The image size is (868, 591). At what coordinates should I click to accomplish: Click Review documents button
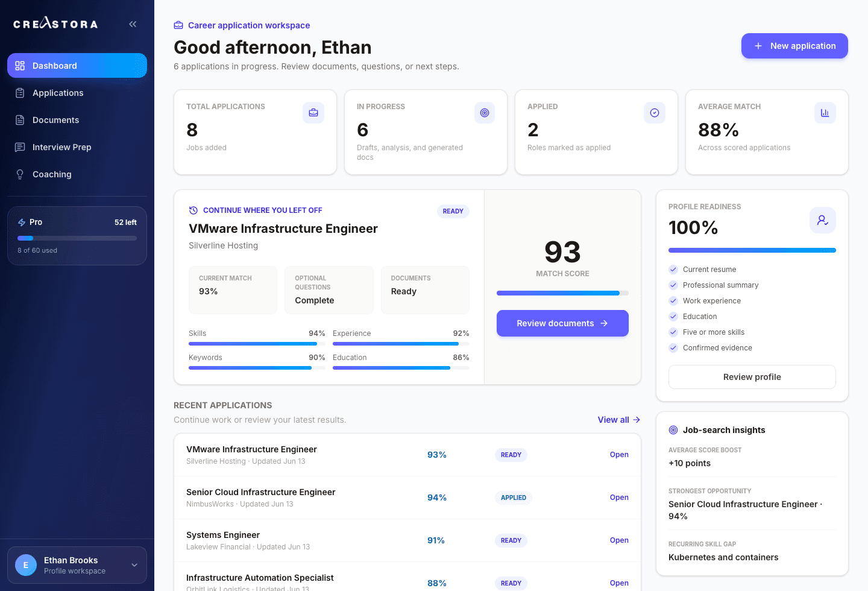pyautogui.click(x=562, y=323)
